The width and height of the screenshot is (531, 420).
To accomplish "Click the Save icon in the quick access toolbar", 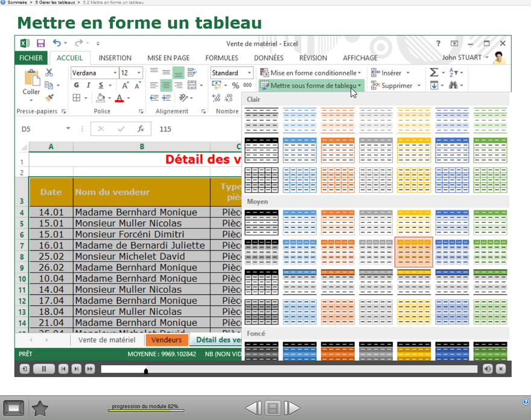I will point(40,43).
